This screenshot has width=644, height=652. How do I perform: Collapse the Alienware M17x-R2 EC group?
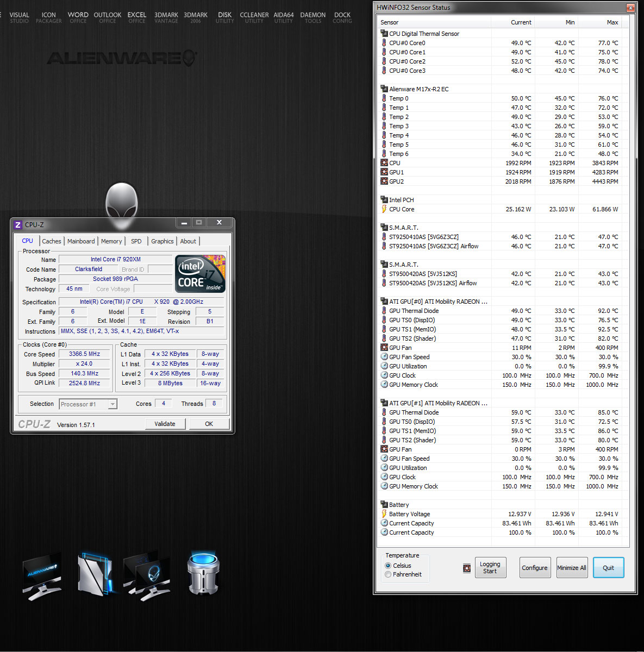tap(384, 89)
